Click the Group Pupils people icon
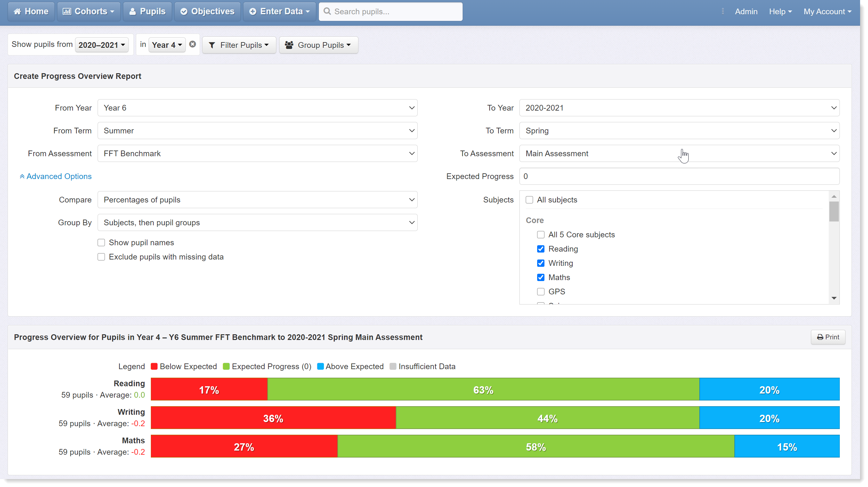Image resolution: width=868 pixels, height=487 pixels. point(289,45)
